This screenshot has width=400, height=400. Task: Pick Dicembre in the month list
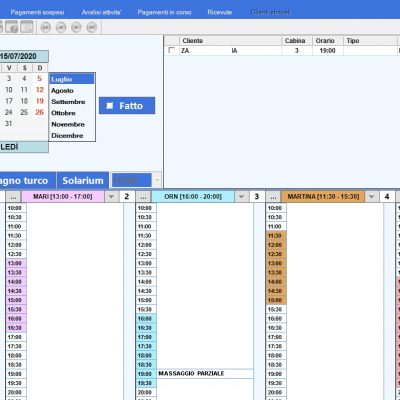[x=72, y=136]
